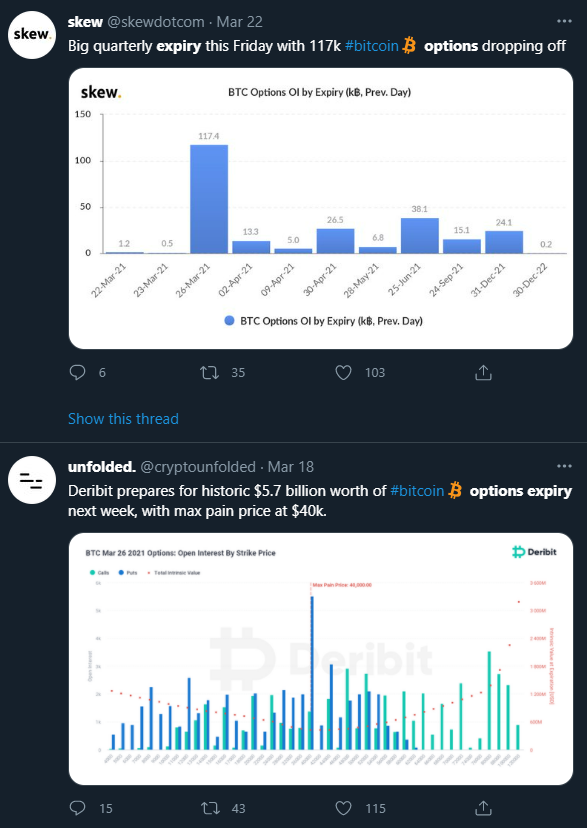Enlarge the Deribit open interest chart image
Image resolution: width=587 pixels, height=828 pixels.
[321, 659]
